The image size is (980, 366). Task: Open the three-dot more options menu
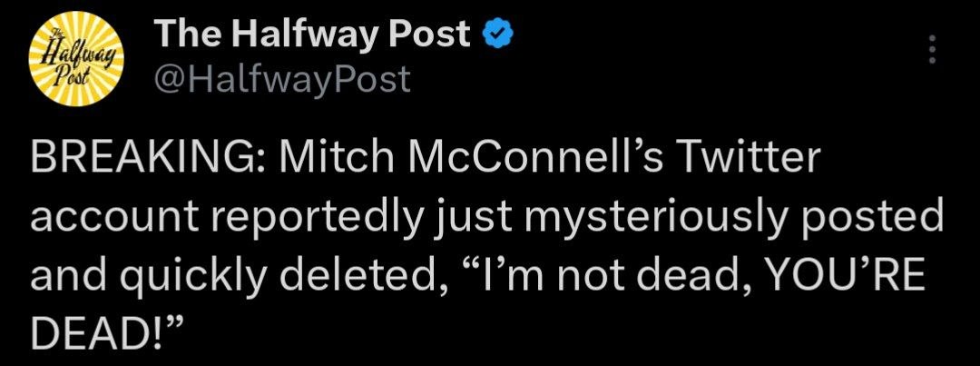pyautogui.click(x=932, y=49)
